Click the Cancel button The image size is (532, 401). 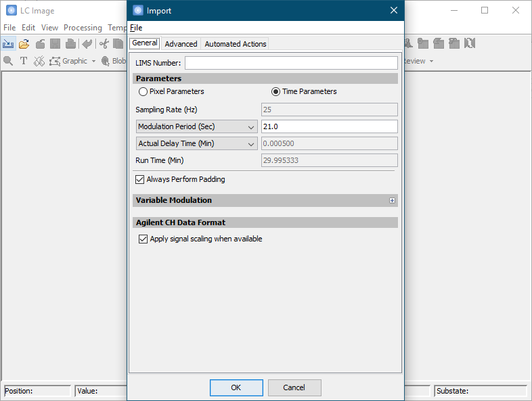coord(294,387)
